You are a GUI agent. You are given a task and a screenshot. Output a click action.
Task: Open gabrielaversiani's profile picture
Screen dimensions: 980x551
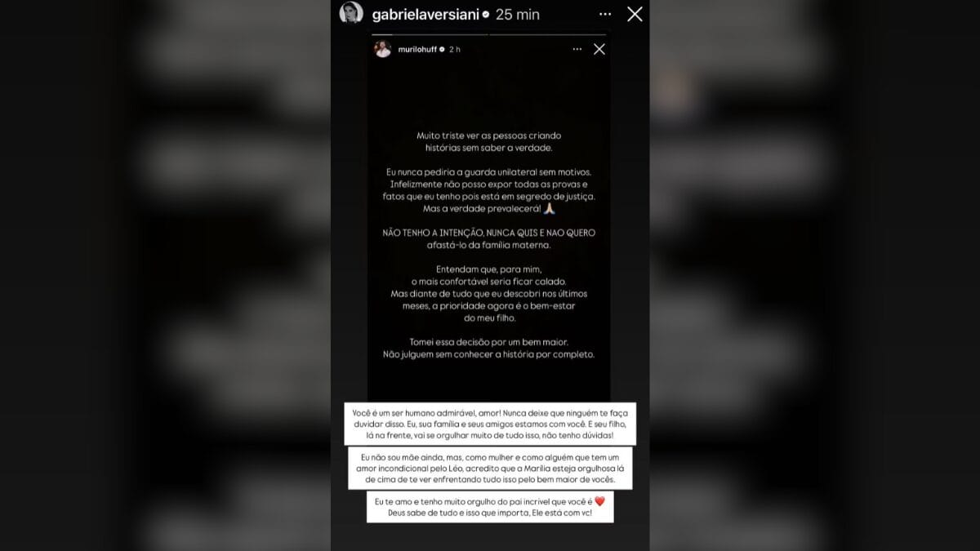pos(351,13)
